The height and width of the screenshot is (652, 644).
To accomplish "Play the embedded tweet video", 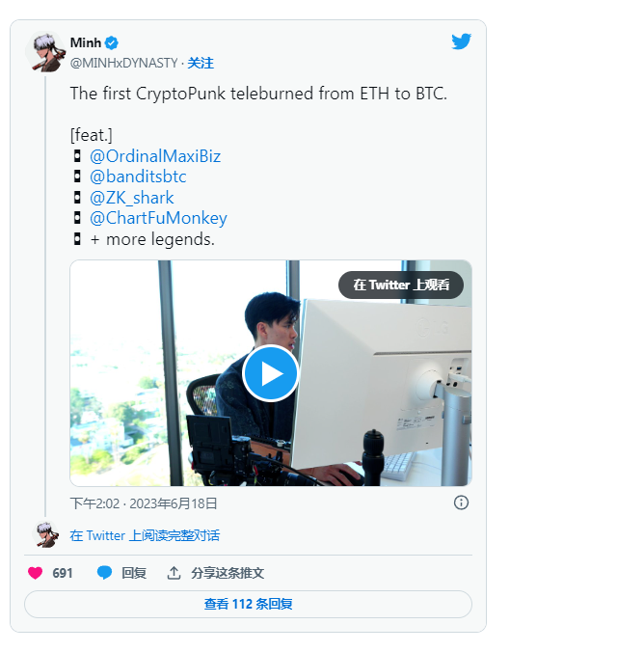I will [271, 373].
